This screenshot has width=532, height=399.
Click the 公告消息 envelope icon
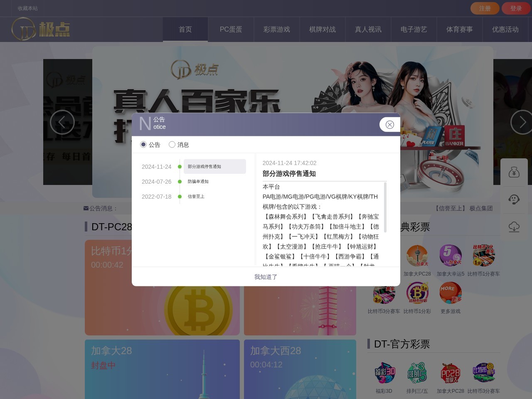(86, 208)
